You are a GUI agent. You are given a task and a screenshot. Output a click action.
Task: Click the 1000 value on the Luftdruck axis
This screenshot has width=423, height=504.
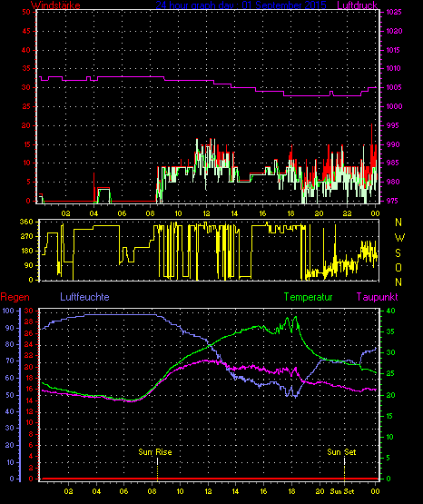[394, 106]
